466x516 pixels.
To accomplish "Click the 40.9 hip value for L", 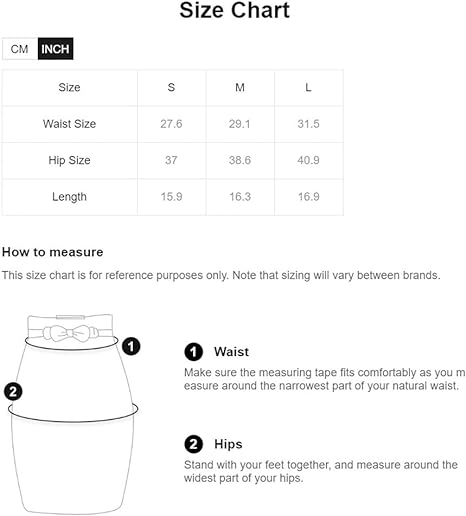I will tap(308, 160).
